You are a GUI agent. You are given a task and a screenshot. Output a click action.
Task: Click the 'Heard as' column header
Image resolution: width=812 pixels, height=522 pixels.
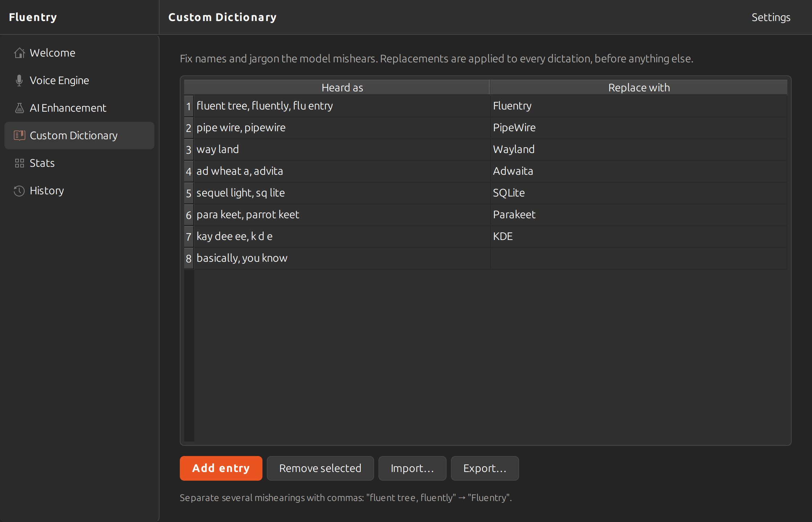coord(342,88)
